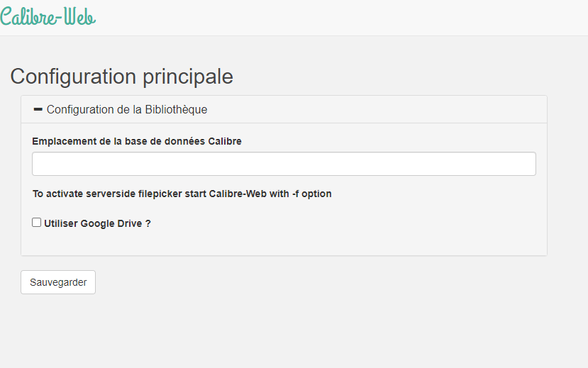Click the empty top navigation bar area
This screenshot has width=588, height=368.
338,18
